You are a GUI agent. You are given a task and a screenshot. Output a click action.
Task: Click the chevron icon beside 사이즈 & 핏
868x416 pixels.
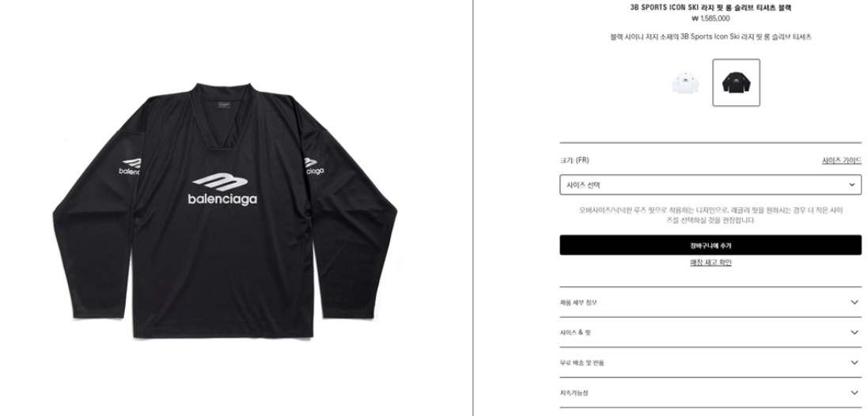click(x=855, y=332)
